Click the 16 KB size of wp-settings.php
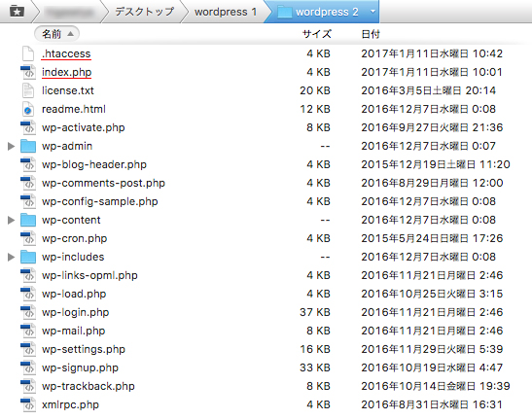This screenshot has height=420, width=532. [315, 349]
